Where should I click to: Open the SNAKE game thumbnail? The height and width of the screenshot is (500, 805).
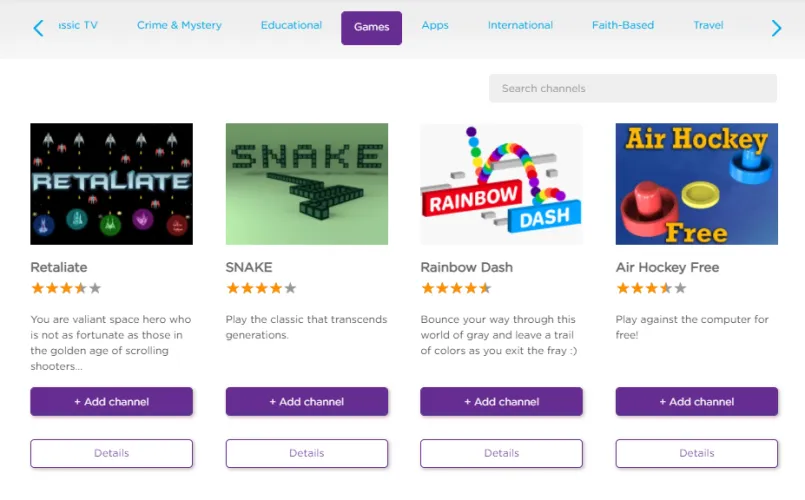click(x=306, y=184)
